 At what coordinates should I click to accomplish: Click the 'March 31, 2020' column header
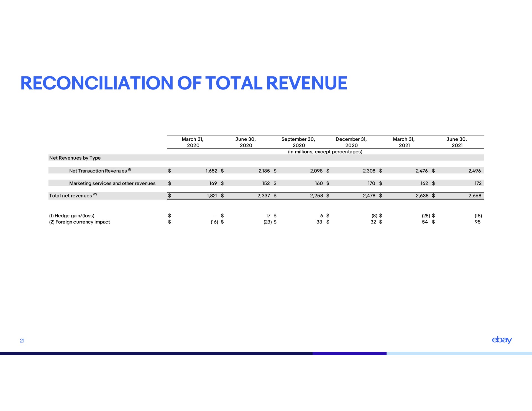point(193,142)
